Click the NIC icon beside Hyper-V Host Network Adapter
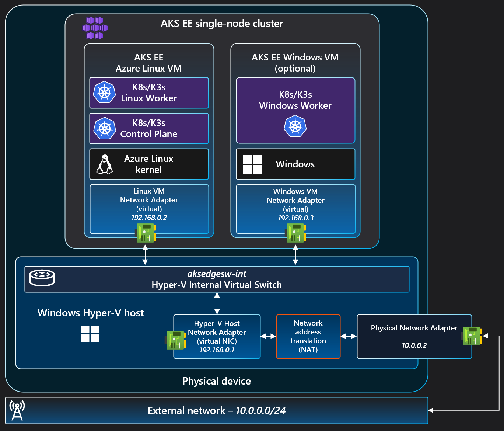This screenshot has height=431, width=504. tap(175, 340)
